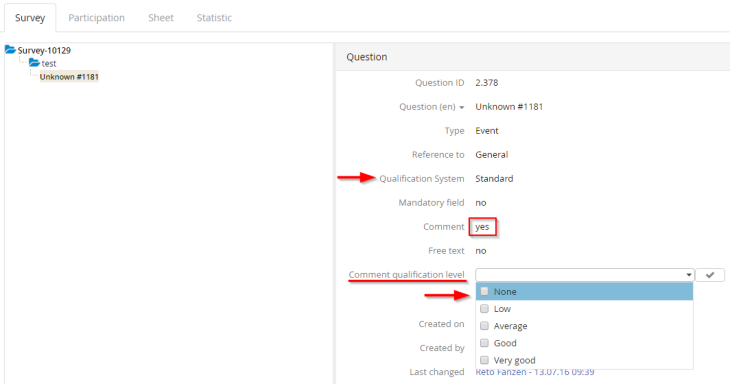Open the Survey tab
The image size is (730, 384).
point(30,18)
